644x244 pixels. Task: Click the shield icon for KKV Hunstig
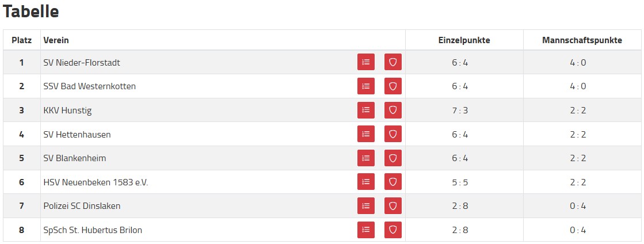tap(393, 110)
